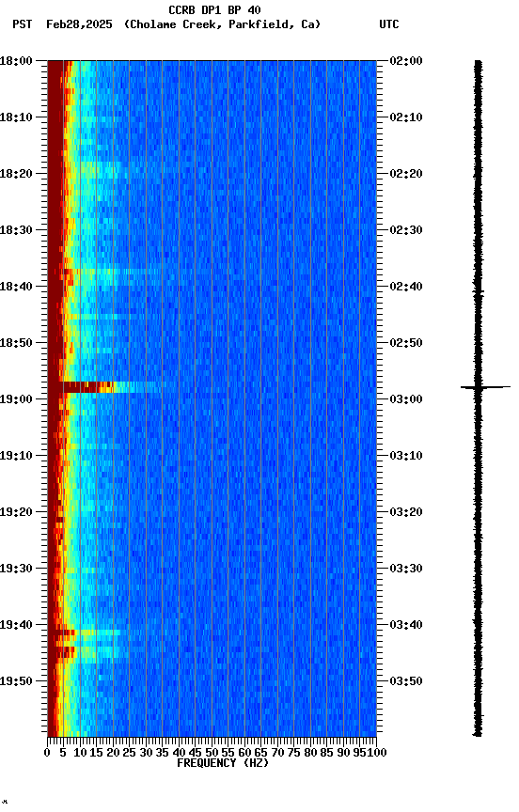Image resolution: width=519 pixels, height=812 pixels.
Task: Click the 03:20 UTC time label
Action: pyautogui.click(x=406, y=512)
